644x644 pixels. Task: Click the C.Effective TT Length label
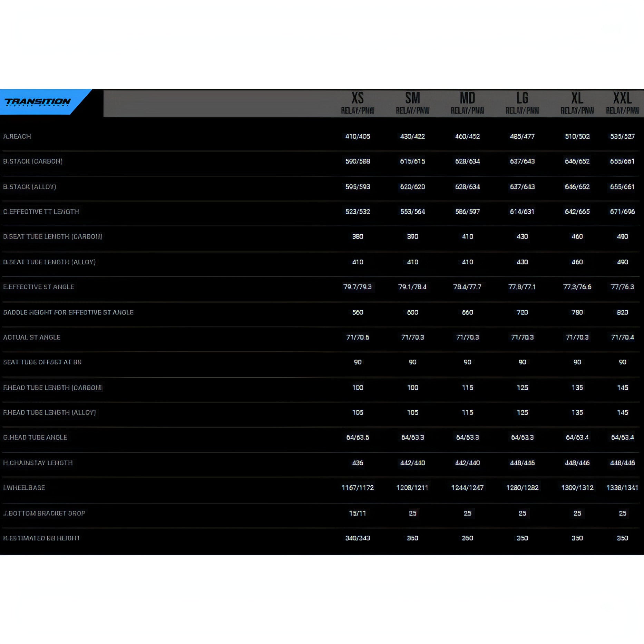(x=41, y=212)
